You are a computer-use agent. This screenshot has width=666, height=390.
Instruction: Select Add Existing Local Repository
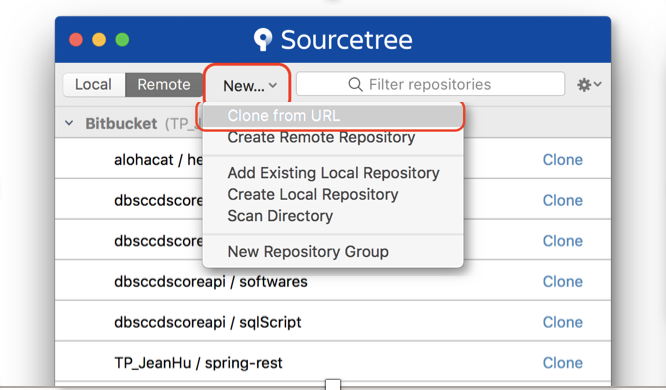[333, 173]
